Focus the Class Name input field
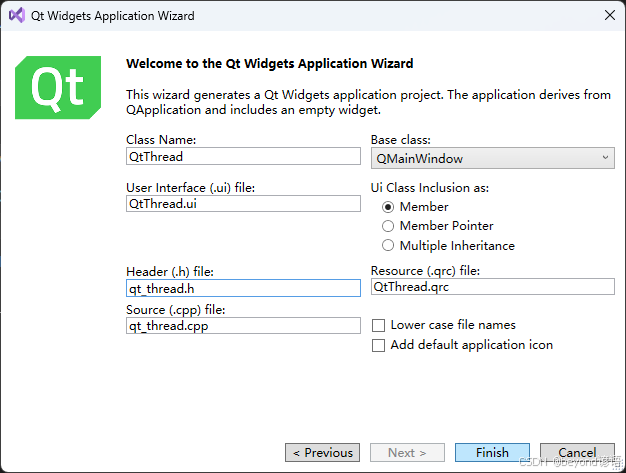Viewport: 626px width, 473px height. pos(244,156)
